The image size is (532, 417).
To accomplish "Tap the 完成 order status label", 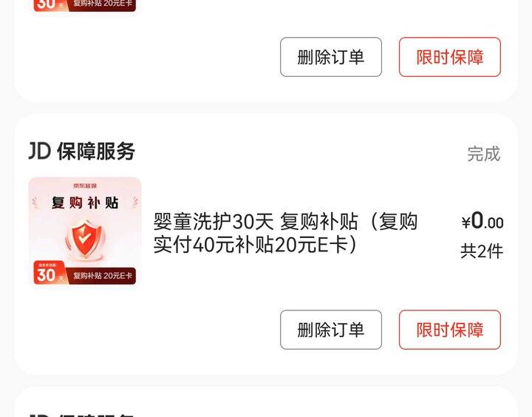I will (484, 154).
